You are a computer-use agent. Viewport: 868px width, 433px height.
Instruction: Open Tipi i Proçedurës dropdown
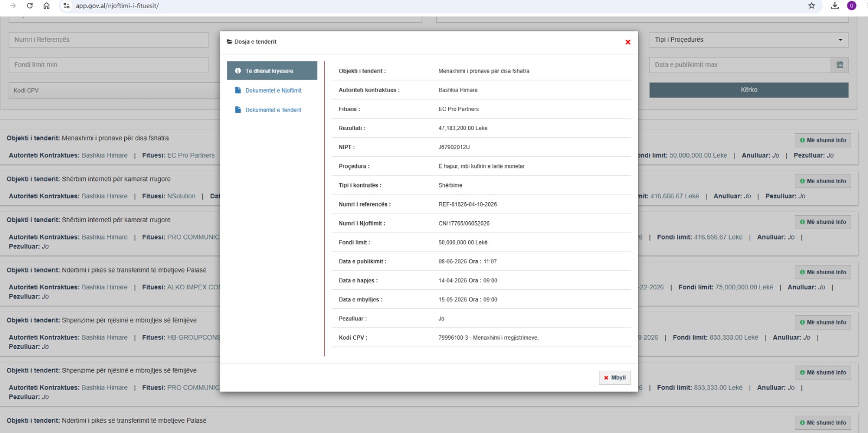(x=748, y=40)
